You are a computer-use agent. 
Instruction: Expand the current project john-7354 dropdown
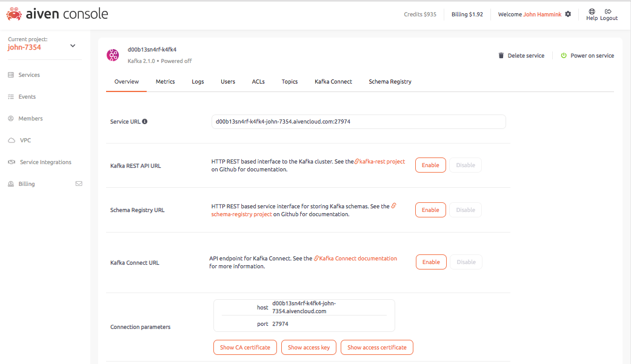coord(72,45)
